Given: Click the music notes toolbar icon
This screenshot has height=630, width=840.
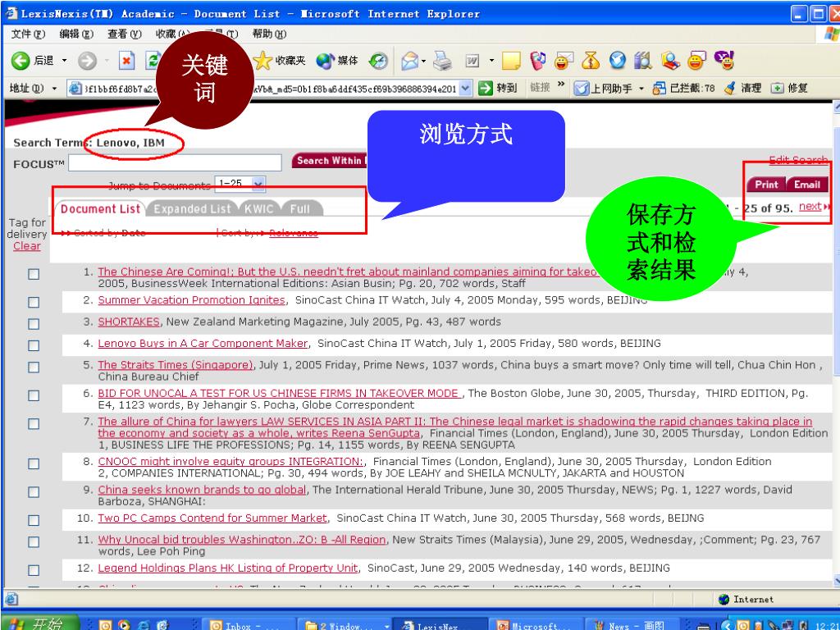Looking at the screenshot, I should point(537,61).
